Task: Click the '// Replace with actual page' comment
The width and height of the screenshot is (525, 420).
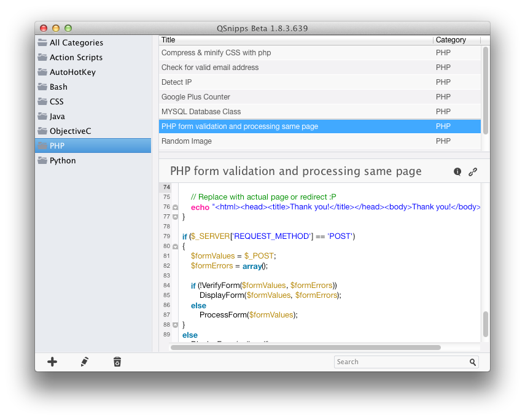Action: point(263,197)
